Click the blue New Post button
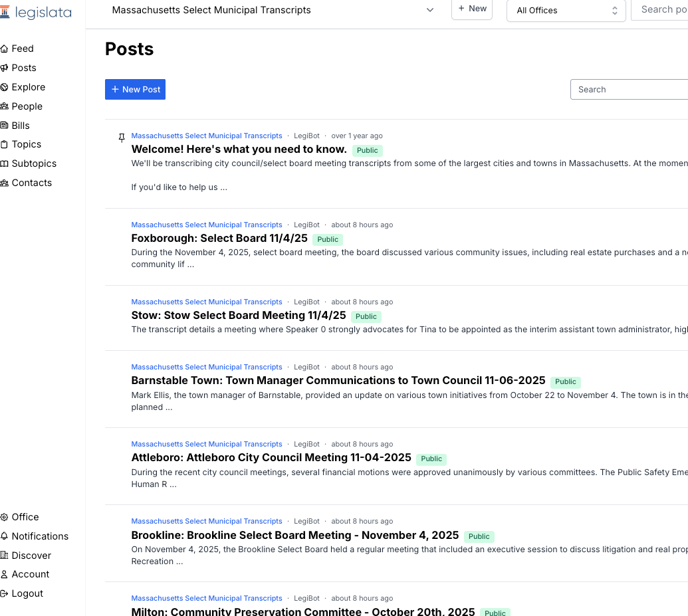Image resolution: width=688 pixels, height=616 pixels. point(135,89)
